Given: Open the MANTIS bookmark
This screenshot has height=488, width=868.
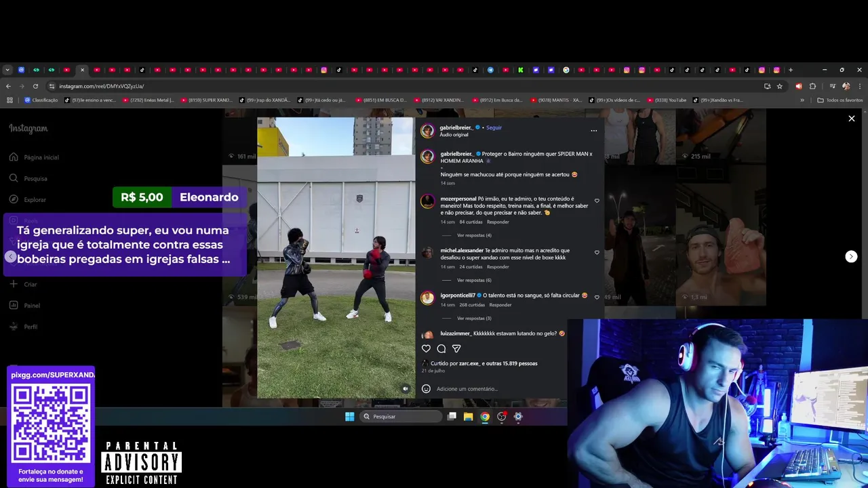Looking at the screenshot, I should [556, 100].
